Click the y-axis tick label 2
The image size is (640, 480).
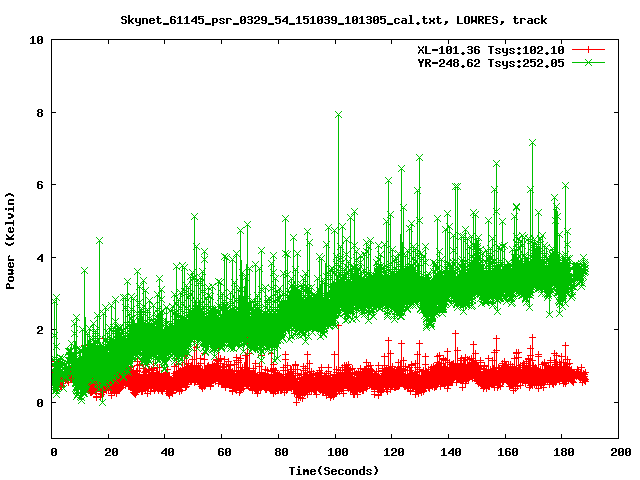[x=39, y=330]
